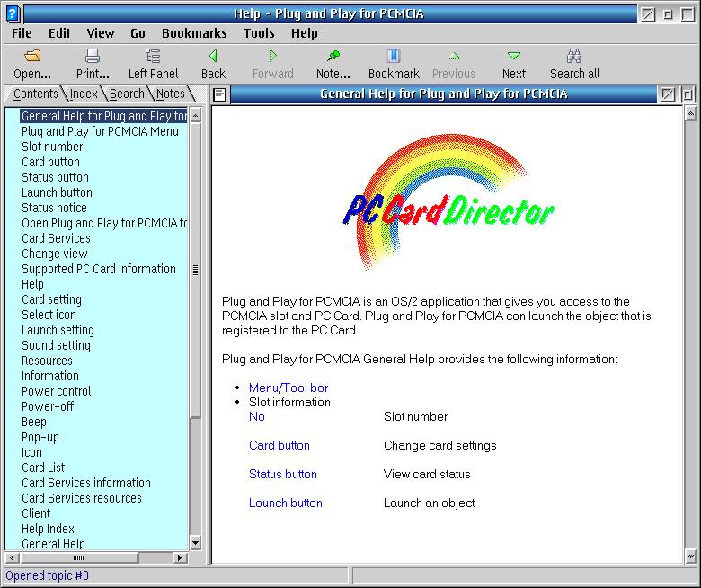The height and width of the screenshot is (588, 701).
Task: Select the Power control topic
Action: [57, 391]
